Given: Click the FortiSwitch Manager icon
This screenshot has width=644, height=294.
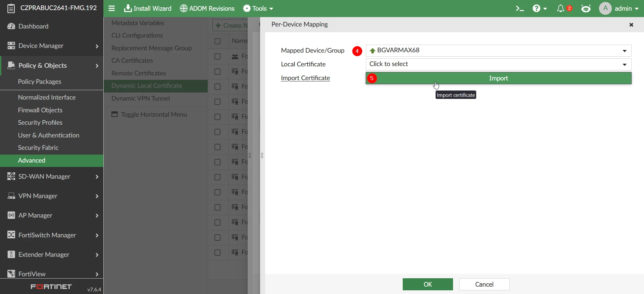Looking at the screenshot, I should (x=11, y=235).
